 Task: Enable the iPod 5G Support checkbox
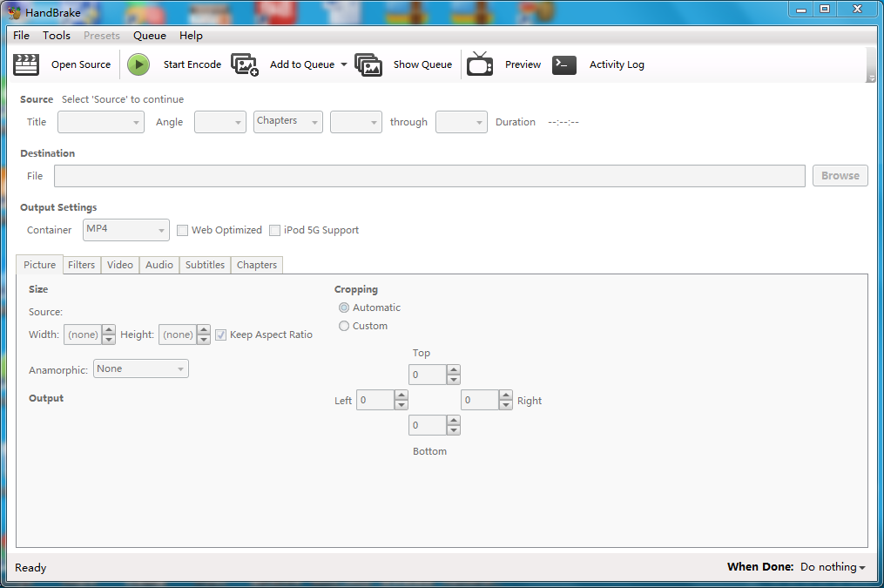[274, 230]
